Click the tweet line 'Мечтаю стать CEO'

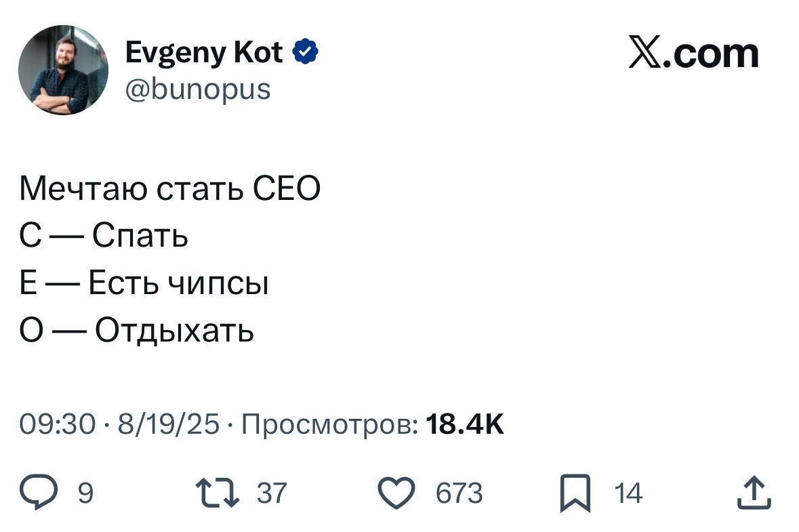coord(169,189)
